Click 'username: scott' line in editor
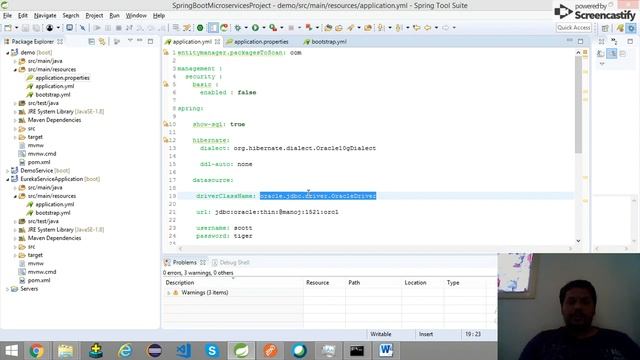640x360 pixels. click(x=224, y=228)
